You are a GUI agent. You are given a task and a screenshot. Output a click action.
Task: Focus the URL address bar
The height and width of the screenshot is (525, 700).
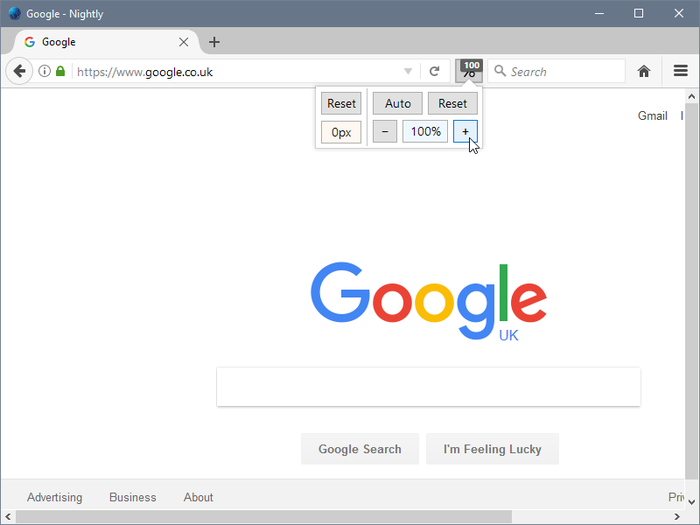237,71
